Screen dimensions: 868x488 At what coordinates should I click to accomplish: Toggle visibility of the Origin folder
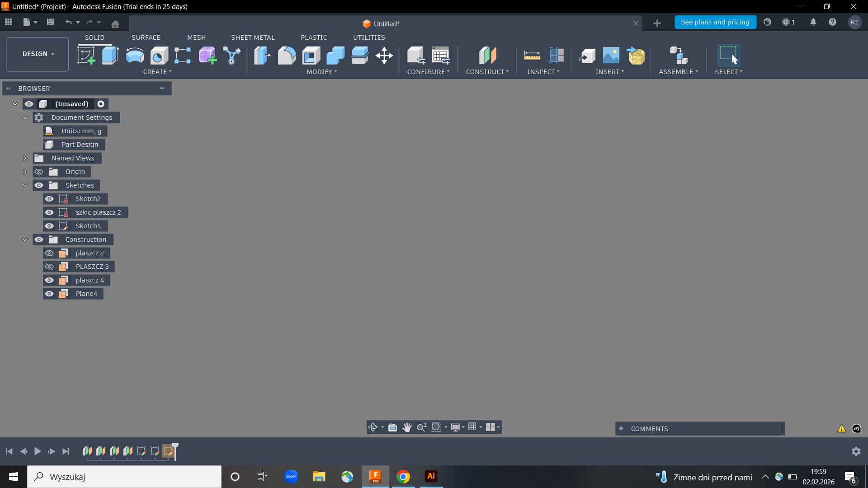click(39, 172)
